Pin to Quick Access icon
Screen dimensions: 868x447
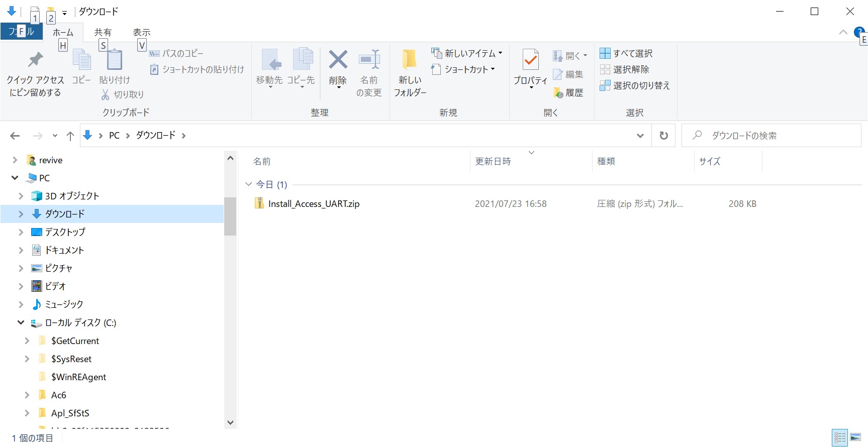(35, 60)
